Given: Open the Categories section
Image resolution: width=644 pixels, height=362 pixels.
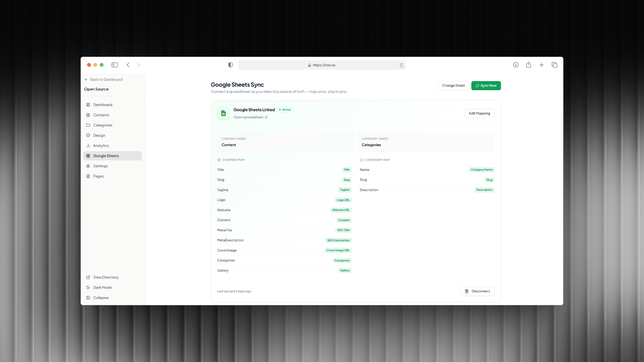Looking at the screenshot, I should pos(112,125).
